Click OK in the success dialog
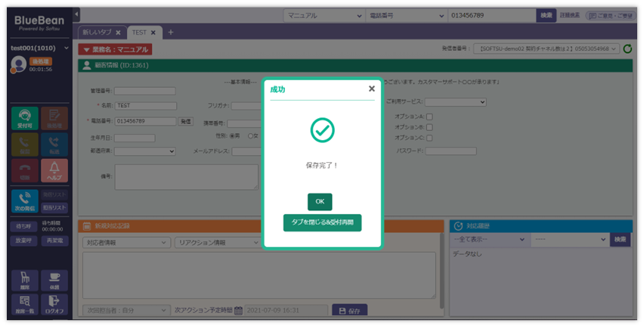The height and width of the screenshot is (327, 644). 320,201
